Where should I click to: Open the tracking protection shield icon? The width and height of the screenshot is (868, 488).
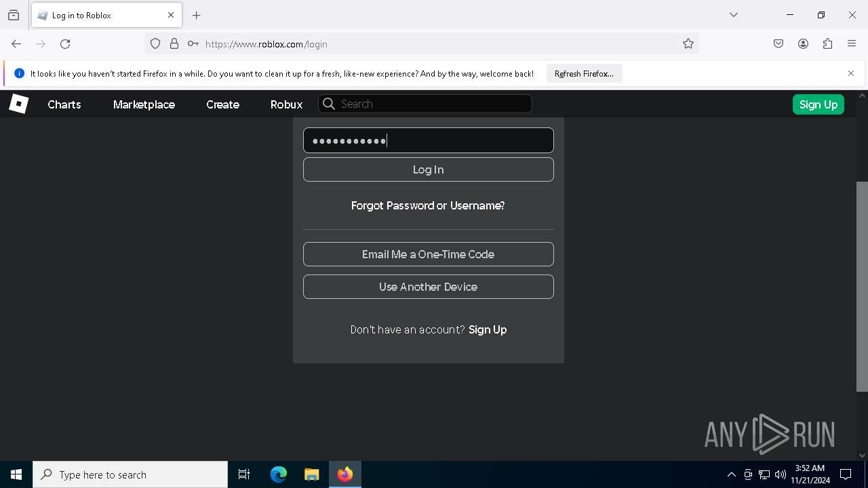[155, 44]
